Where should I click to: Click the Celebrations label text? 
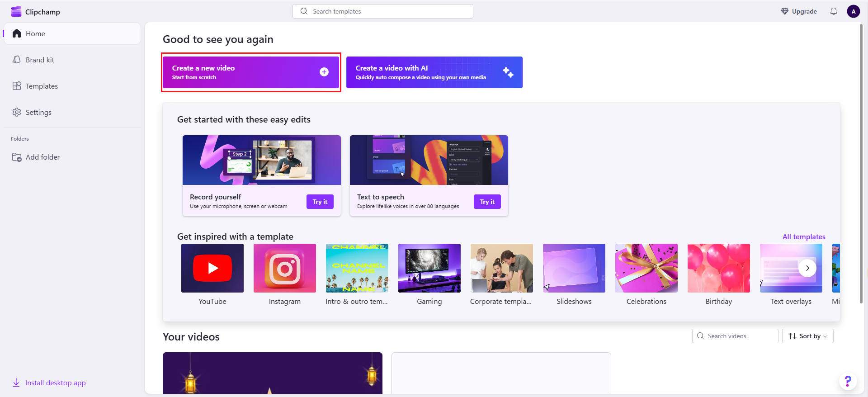click(x=646, y=301)
